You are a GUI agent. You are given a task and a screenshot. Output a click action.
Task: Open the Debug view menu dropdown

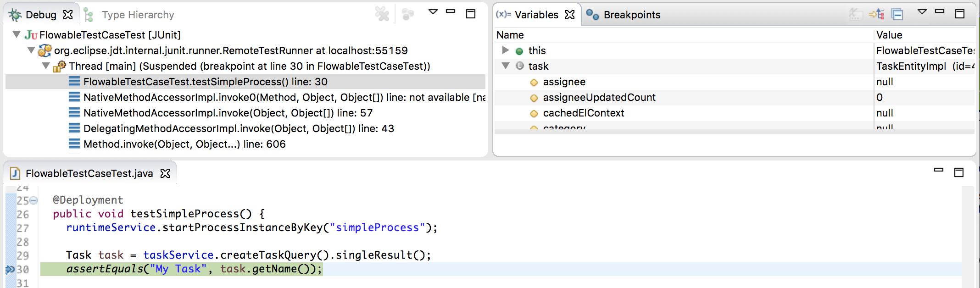[x=433, y=12]
